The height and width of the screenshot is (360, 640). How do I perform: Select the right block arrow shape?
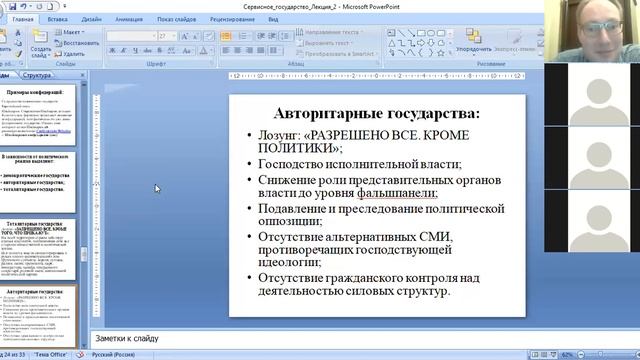click(x=421, y=43)
